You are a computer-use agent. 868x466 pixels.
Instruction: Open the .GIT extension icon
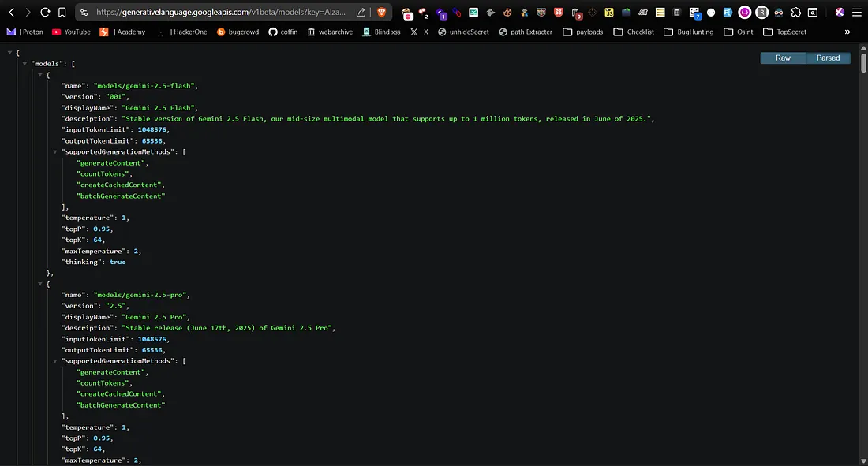pyautogui.click(x=643, y=12)
